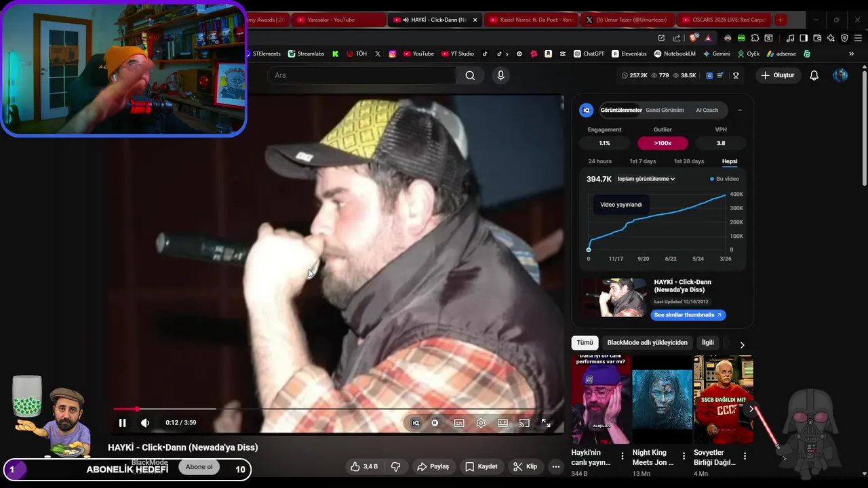868x488 pixels.
Task: Save the video with Kaydet
Action: [481, 466]
